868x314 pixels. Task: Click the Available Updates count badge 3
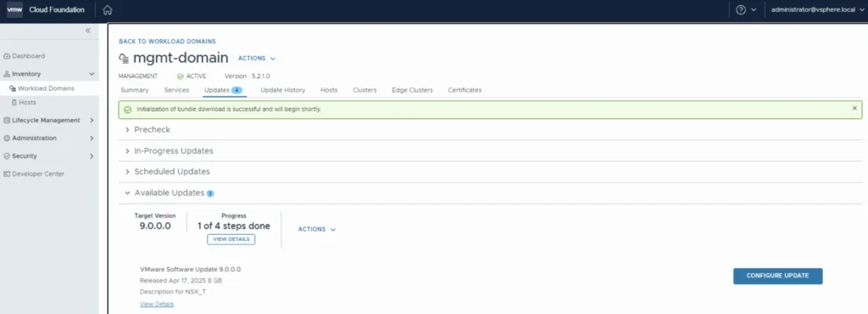tap(210, 193)
